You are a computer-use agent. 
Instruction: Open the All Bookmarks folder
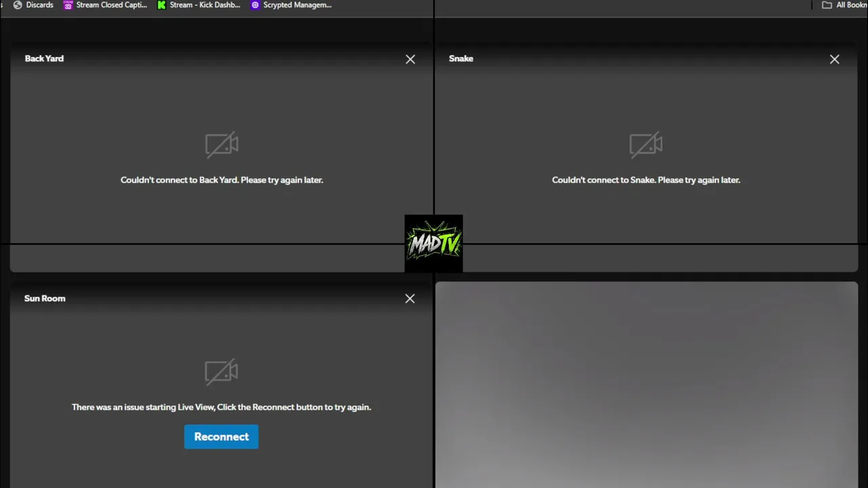844,5
